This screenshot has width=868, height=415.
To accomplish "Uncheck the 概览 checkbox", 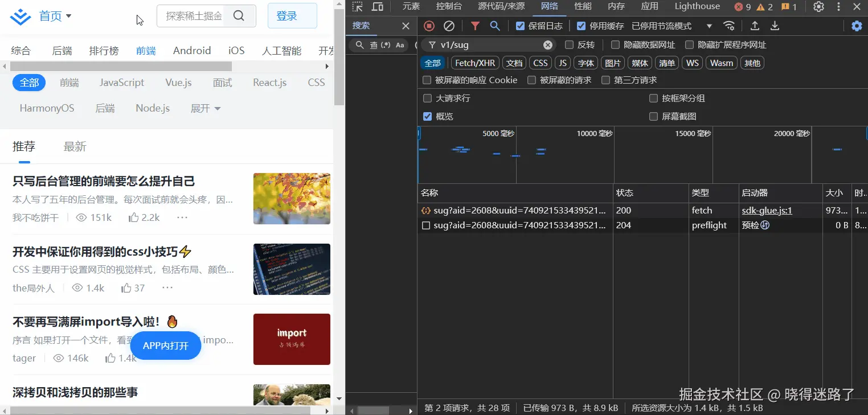I will click(x=427, y=116).
